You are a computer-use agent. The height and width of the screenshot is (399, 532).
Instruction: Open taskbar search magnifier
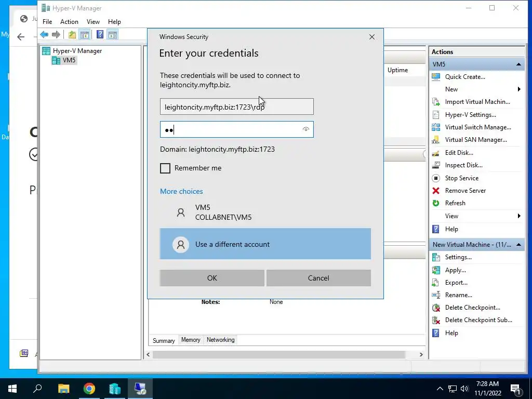(37, 389)
